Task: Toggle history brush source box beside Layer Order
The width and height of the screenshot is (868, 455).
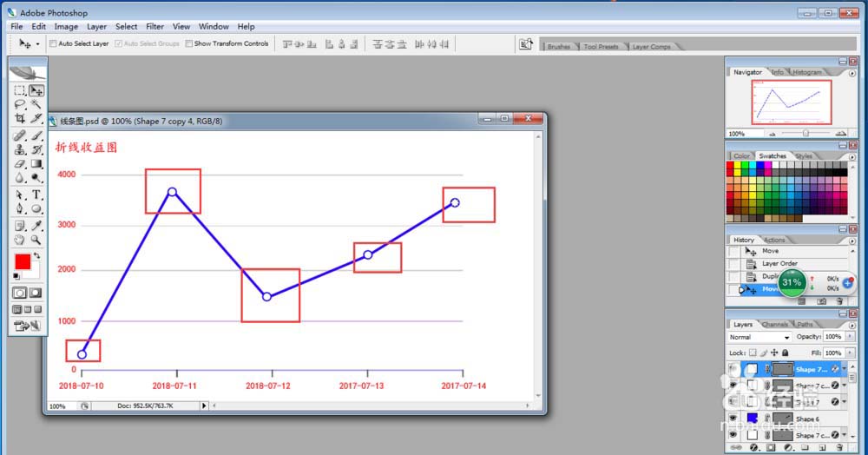Action: tap(734, 264)
